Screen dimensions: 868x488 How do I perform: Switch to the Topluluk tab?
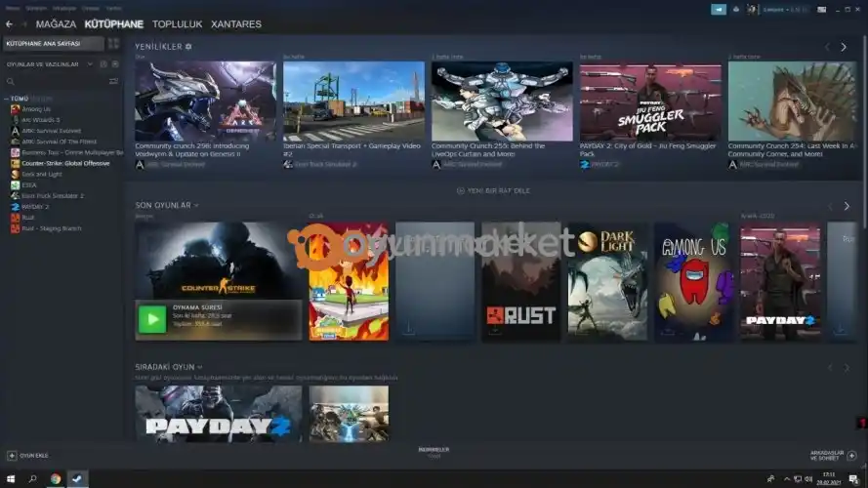pos(177,23)
